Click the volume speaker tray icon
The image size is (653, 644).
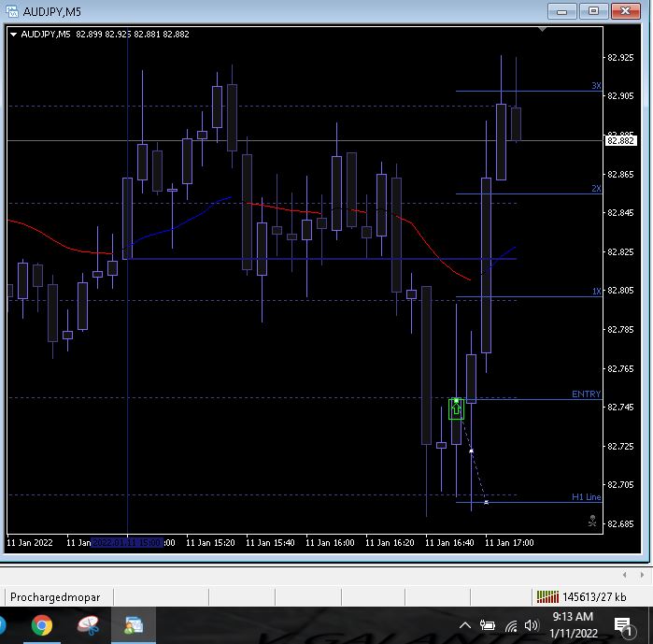pyautogui.click(x=532, y=625)
